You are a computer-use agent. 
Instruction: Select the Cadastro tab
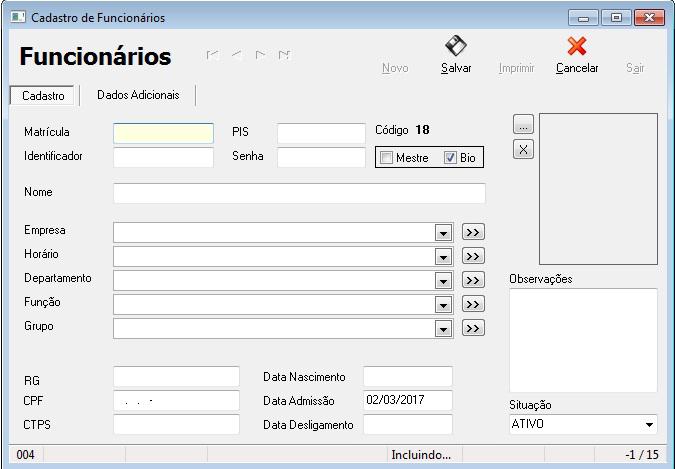click(43, 96)
